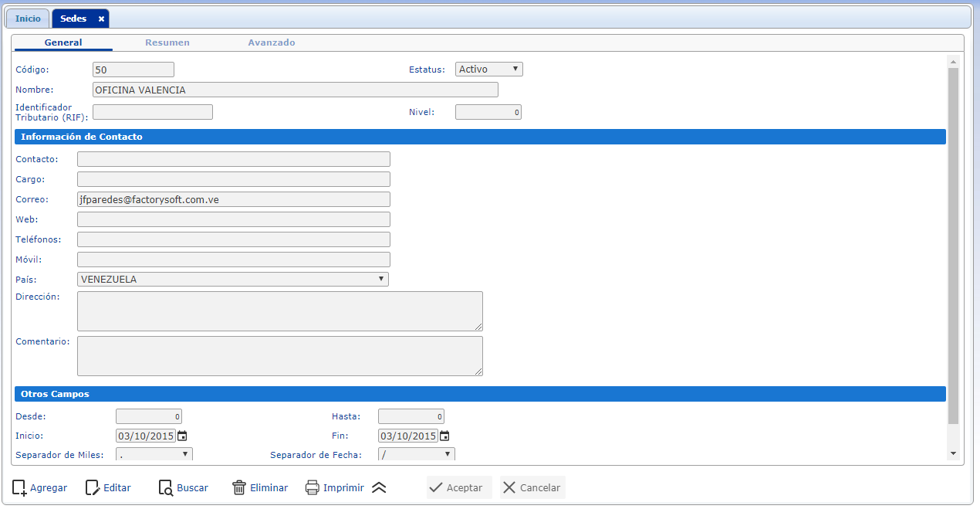Click the vertical scrollbar thumb
Viewport: 980px width, 509px height.
(x=954, y=246)
